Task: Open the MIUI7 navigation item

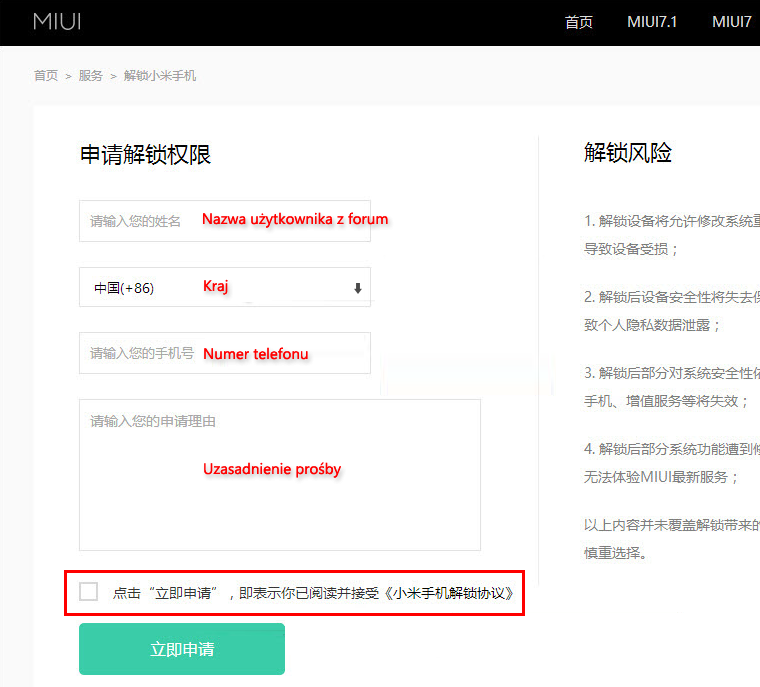Action: point(732,22)
